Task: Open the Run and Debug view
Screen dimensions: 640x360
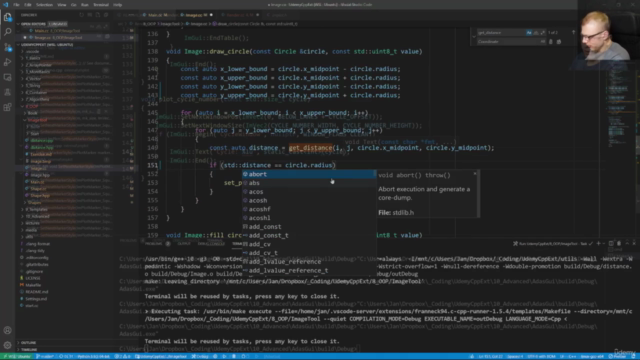Action: point(8,62)
